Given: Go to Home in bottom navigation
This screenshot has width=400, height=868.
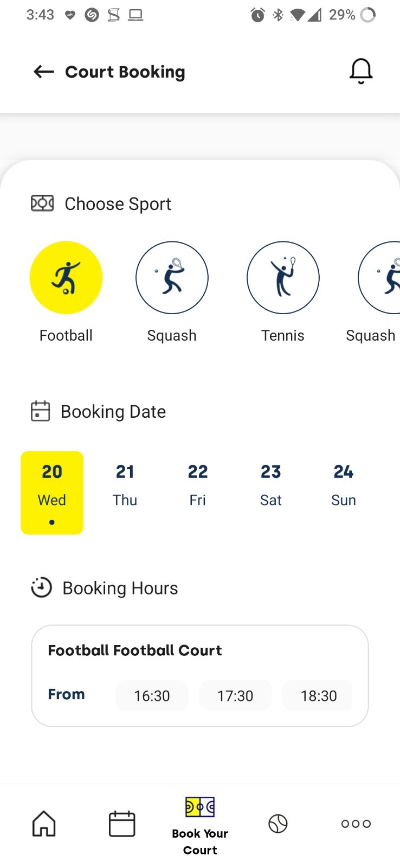Looking at the screenshot, I should click(44, 824).
